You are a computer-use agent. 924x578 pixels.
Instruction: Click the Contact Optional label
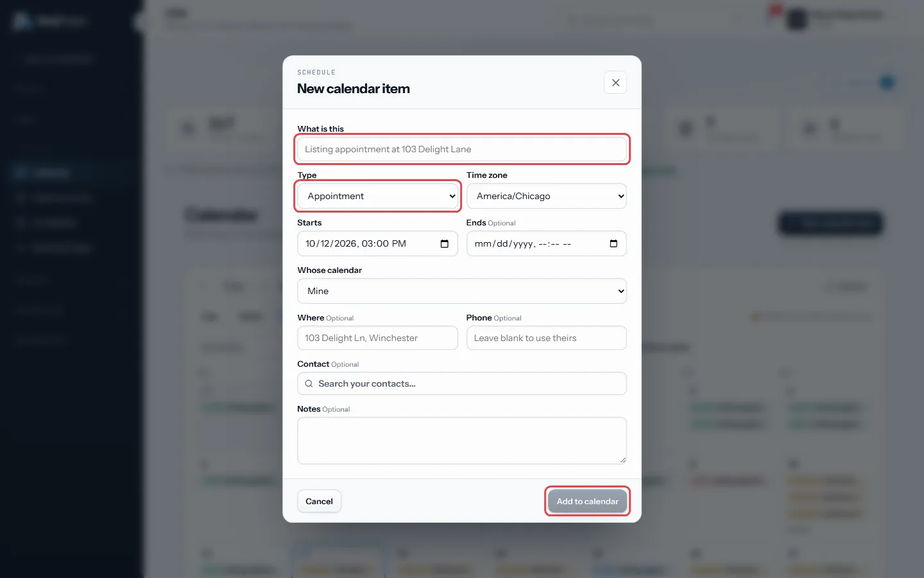click(x=328, y=363)
